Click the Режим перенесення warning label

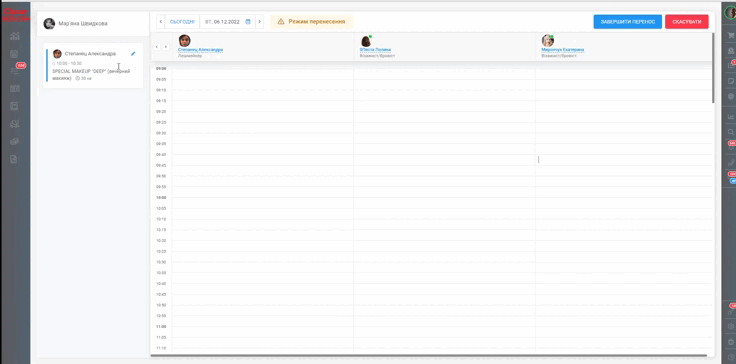click(312, 22)
